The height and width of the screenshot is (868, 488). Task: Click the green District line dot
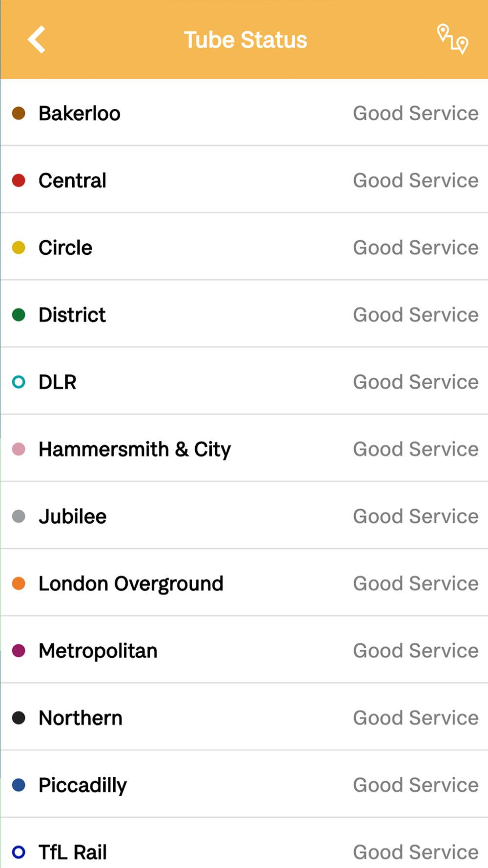tap(19, 315)
